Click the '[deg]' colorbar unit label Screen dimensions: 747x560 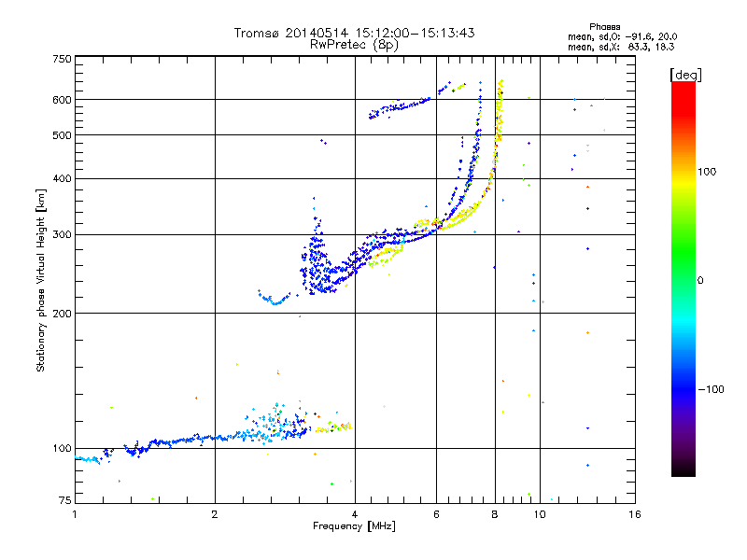click(685, 75)
